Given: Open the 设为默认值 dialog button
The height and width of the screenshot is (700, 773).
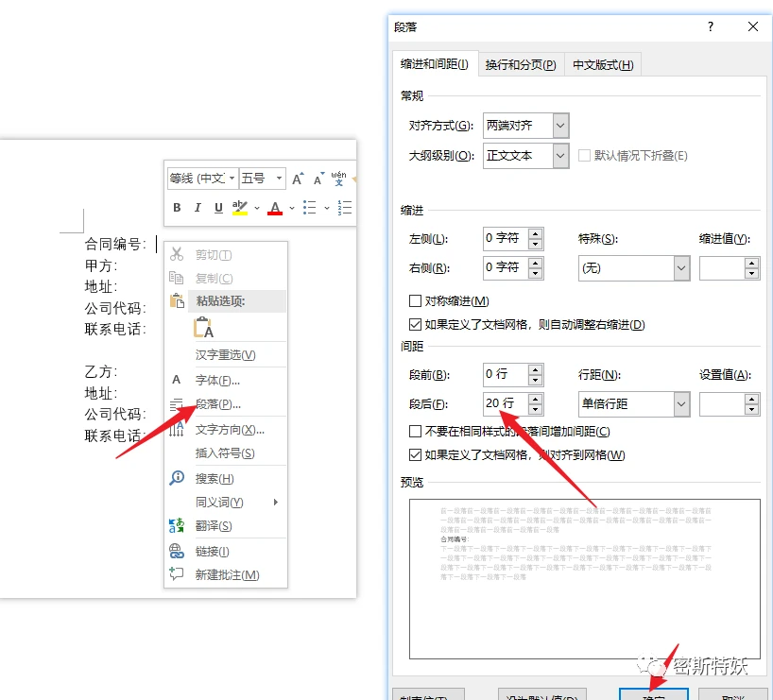Looking at the screenshot, I should (541, 694).
